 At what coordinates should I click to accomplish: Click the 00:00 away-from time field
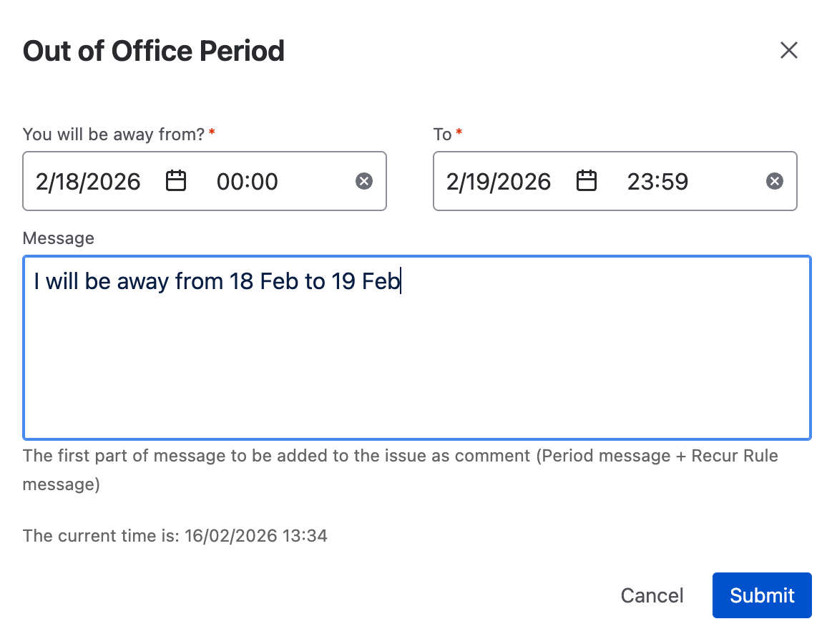(247, 182)
